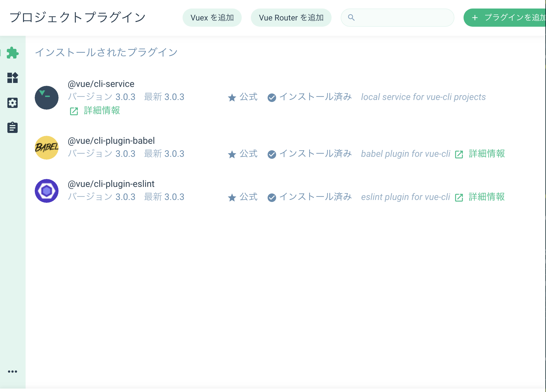Click the 公式 star icon for cli-service

click(232, 97)
